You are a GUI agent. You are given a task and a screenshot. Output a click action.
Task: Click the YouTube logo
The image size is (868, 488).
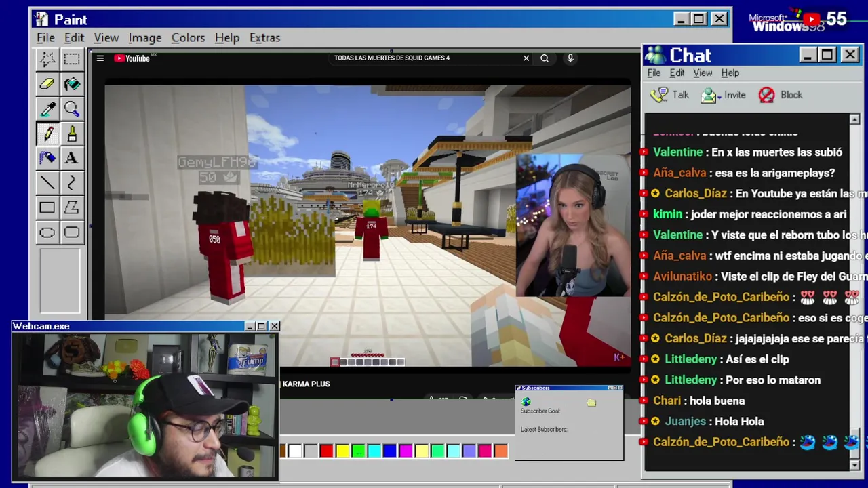(x=132, y=58)
